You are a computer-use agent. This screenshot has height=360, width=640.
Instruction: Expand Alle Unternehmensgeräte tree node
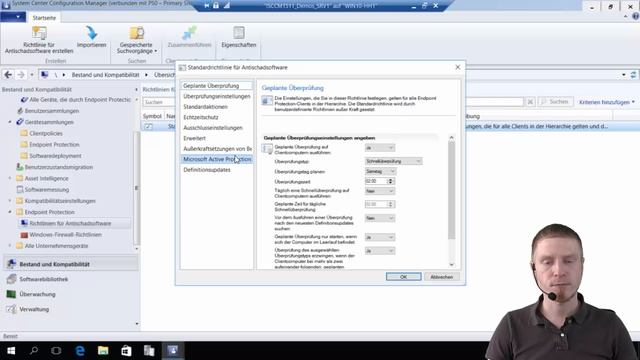coord(10,246)
